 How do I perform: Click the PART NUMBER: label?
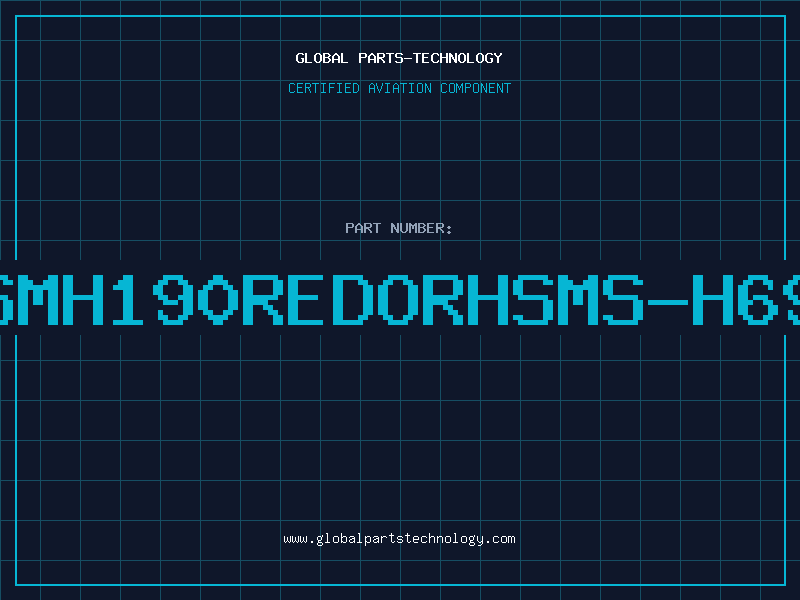(399, 228)
